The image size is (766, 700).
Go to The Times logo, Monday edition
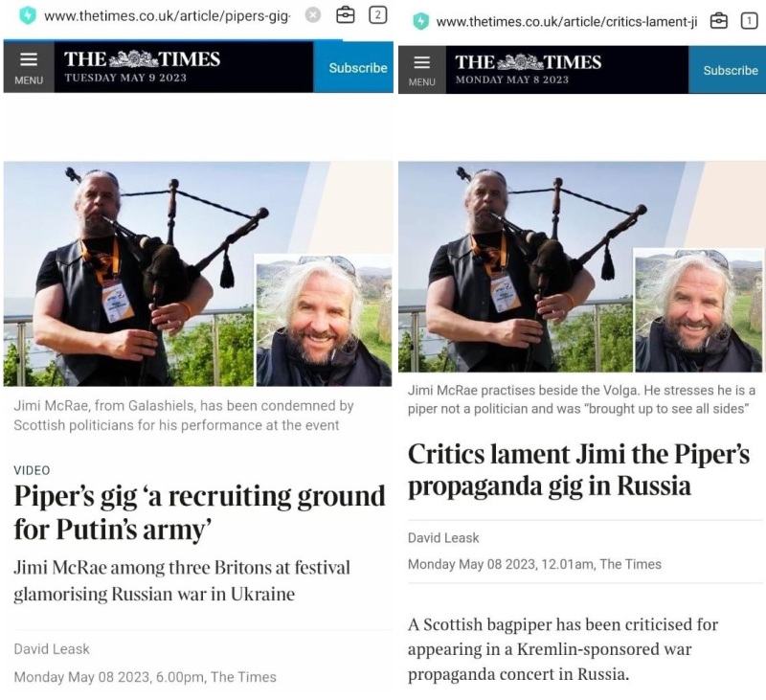[x=529, y=62]
